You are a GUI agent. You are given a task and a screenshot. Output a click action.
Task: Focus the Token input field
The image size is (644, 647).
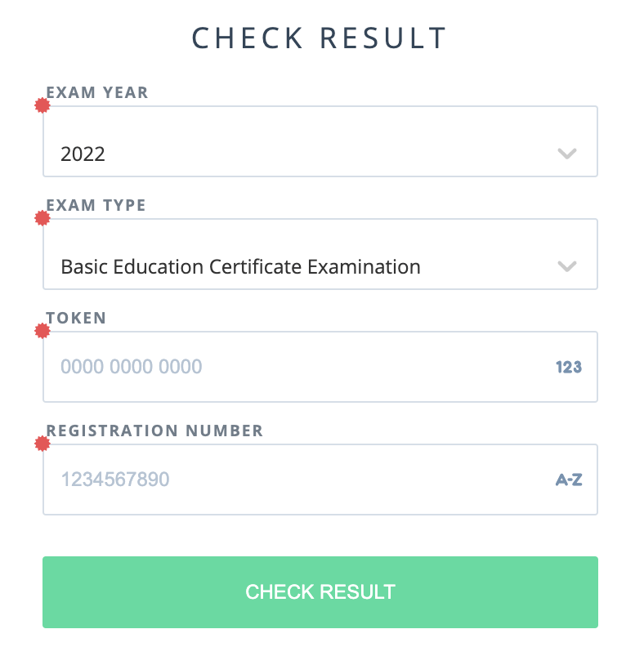point(320,367)
